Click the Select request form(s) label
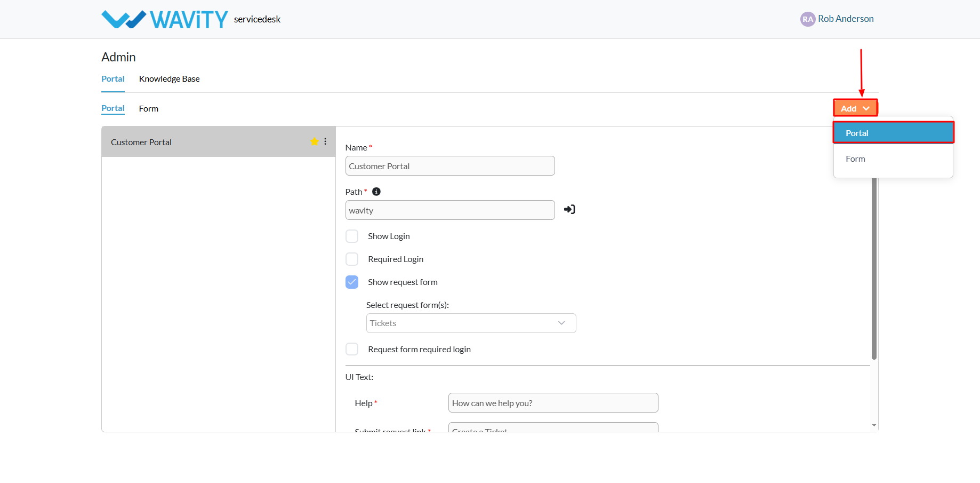The image size is (980, 483). point(407,305)
